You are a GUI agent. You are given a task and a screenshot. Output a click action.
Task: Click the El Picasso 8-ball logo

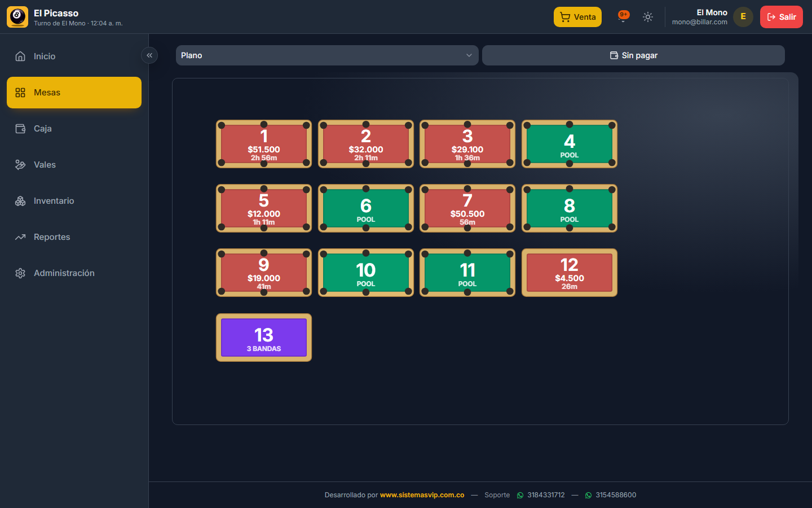point(17,17)
